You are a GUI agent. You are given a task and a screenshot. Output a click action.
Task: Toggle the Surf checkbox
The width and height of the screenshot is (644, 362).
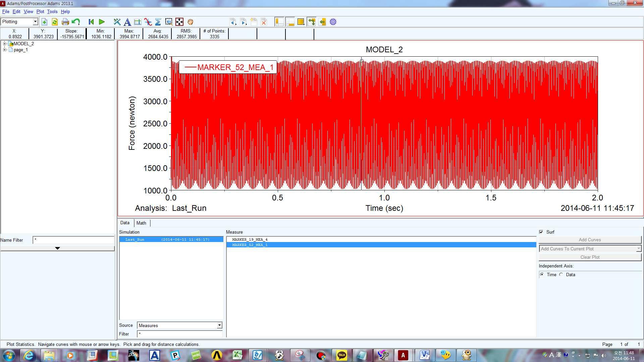click(x=541, y=232)
